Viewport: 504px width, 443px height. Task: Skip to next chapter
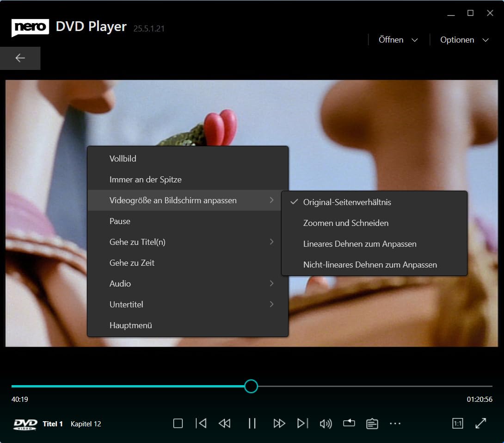[302, 424]
